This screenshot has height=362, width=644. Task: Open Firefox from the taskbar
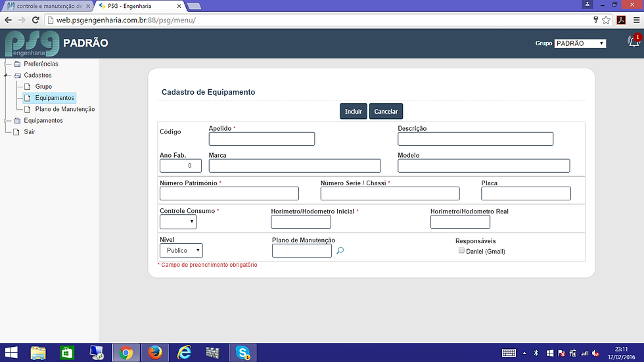(155, 353)
